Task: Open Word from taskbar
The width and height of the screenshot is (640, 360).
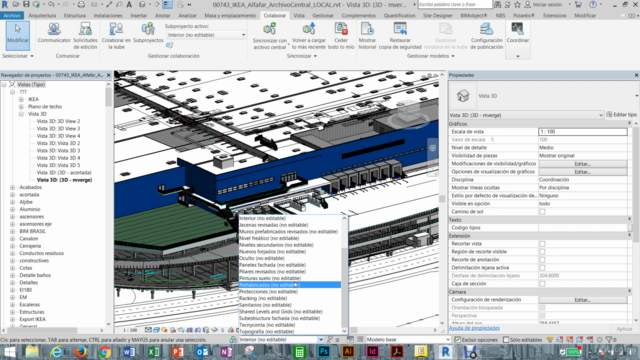Action: click(129, 351)
